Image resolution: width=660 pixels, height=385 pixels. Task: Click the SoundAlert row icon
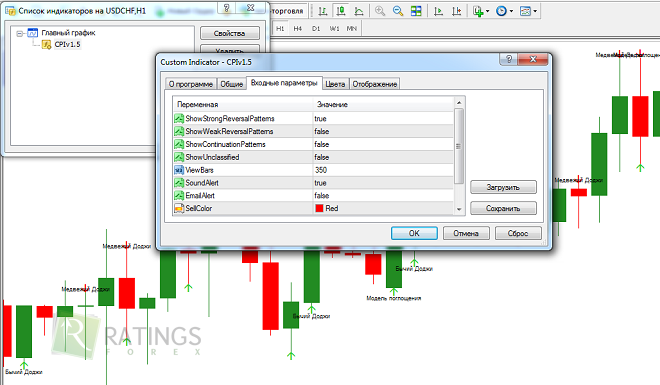point(179,183)
